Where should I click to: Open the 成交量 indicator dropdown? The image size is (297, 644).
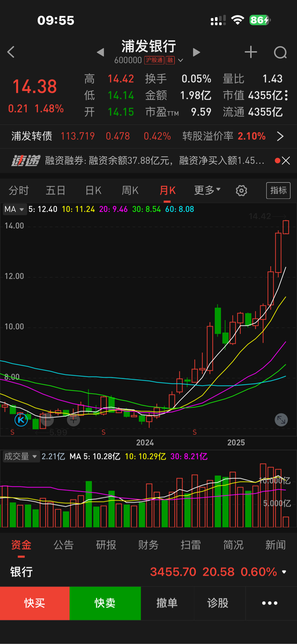[20, 456]
